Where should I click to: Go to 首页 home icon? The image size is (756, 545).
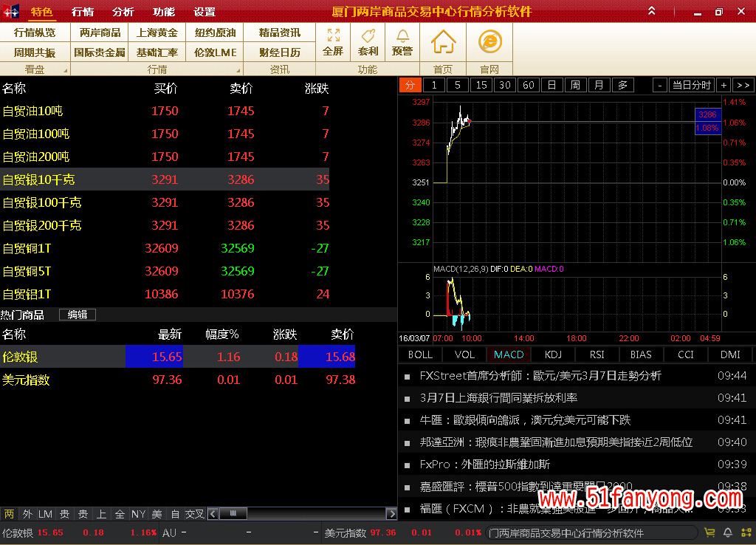[x=443, y=42]
